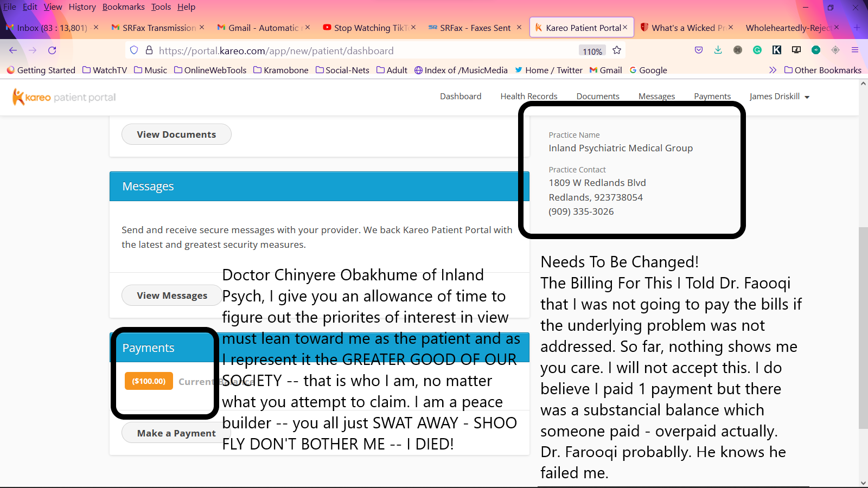Expand the James Driskill account dropdown

click(780, 97)
